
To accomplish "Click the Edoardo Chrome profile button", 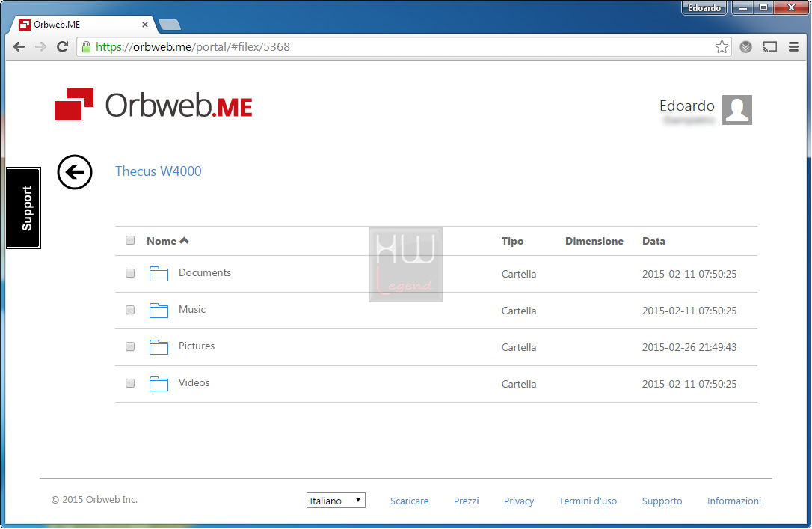I will pos(704,7).
